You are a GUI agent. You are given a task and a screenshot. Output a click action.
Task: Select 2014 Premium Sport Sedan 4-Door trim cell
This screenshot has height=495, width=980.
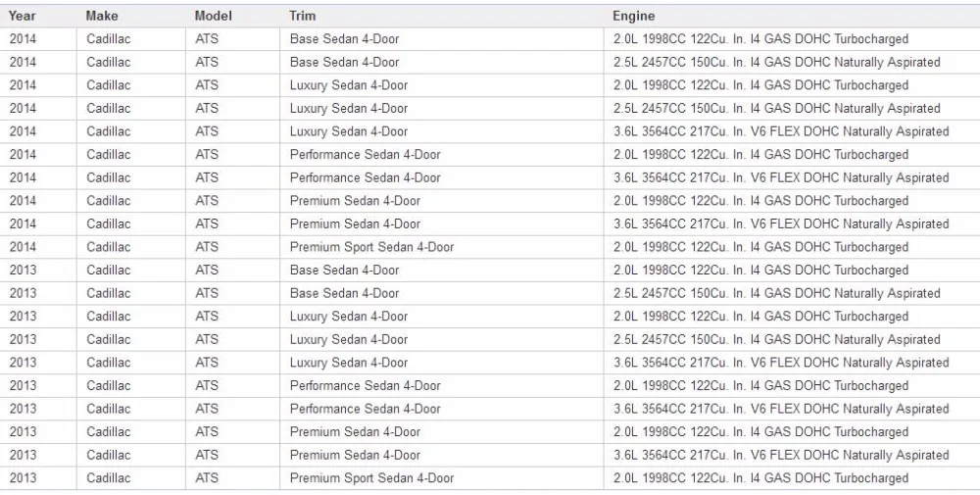tap(442, 247)
